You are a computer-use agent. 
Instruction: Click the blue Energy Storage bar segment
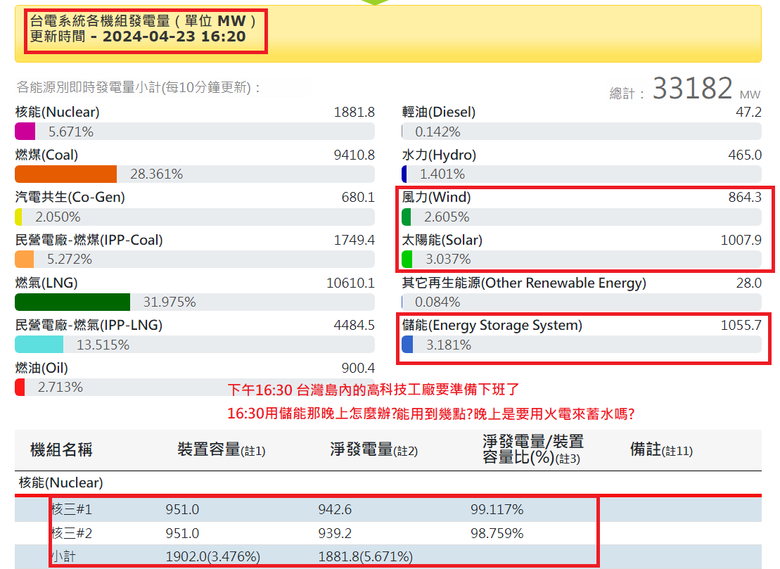click(x=407, y=344)
